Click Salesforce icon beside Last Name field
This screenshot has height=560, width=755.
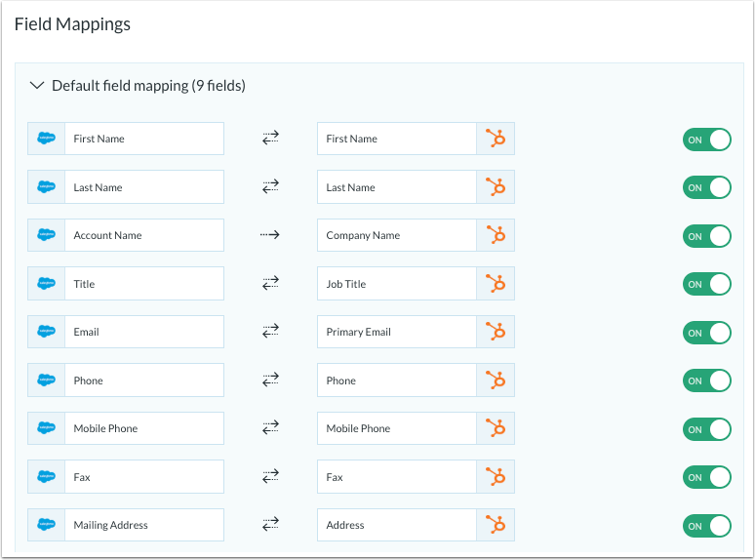point(46,186)
